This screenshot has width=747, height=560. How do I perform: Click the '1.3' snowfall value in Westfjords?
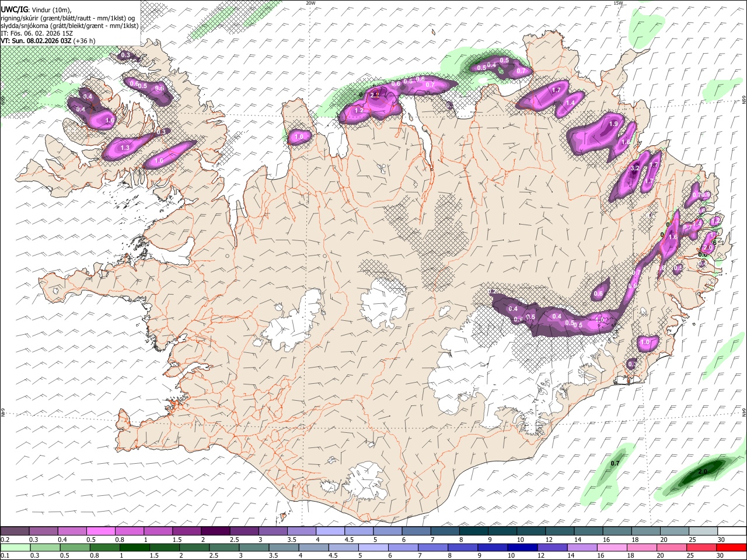(x=125, y=148)
